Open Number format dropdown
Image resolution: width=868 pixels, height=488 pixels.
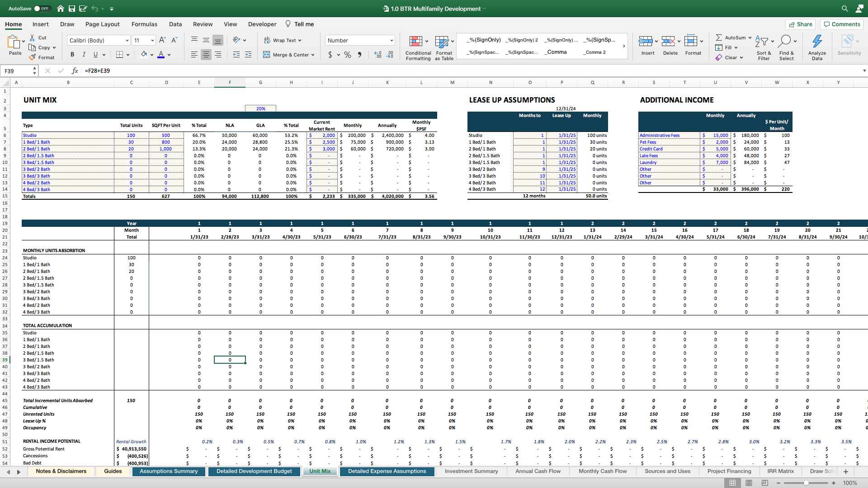click(392, 41)
